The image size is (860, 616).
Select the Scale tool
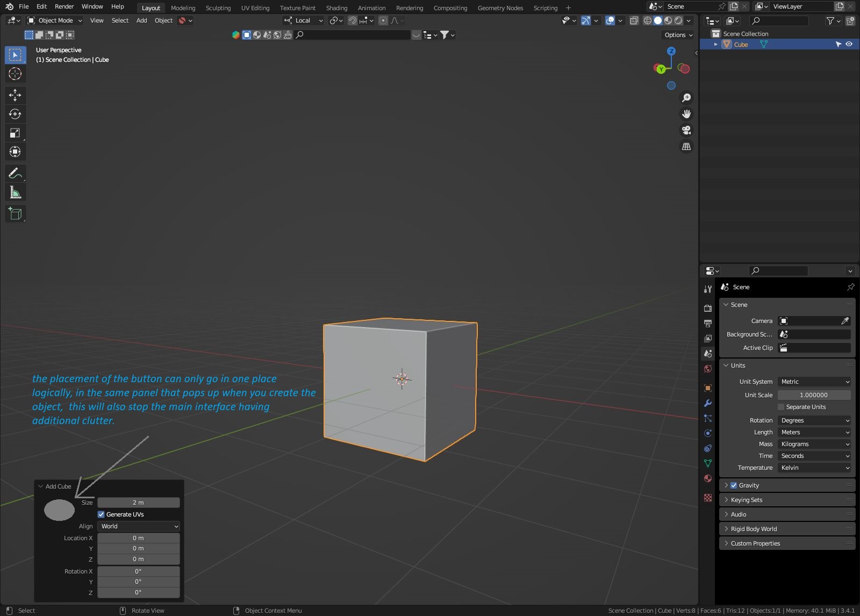(x=15, y=133)
